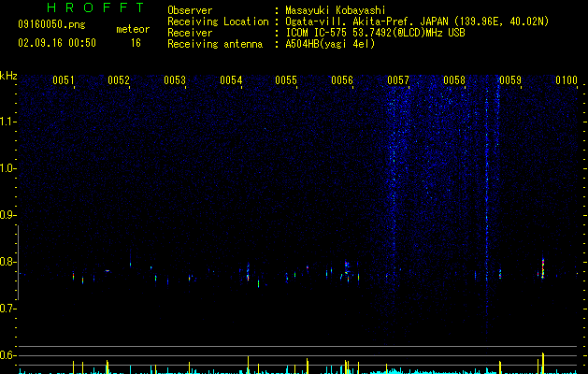Click time marker 0051

(63, 80)
